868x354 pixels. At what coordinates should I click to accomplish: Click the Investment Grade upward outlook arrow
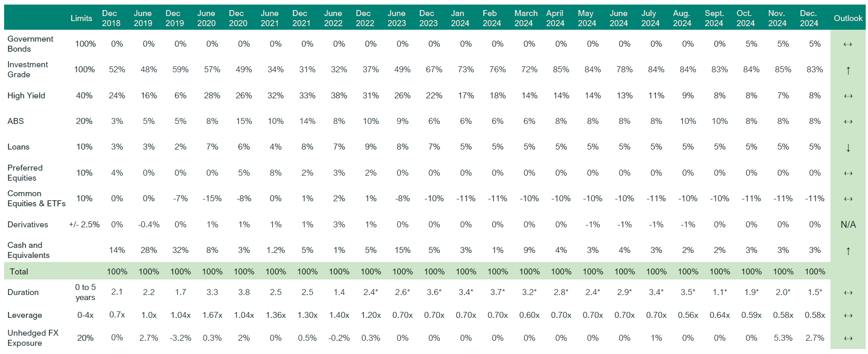click(x=847, y=70)
